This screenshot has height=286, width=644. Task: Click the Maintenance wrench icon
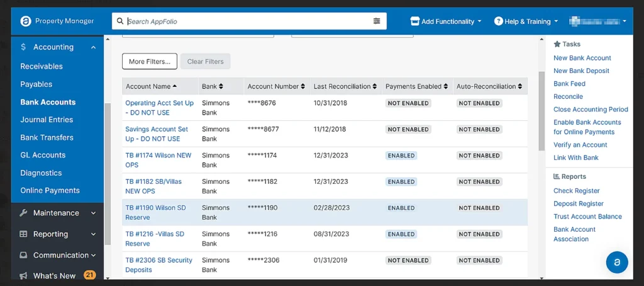tap(23, 213)
